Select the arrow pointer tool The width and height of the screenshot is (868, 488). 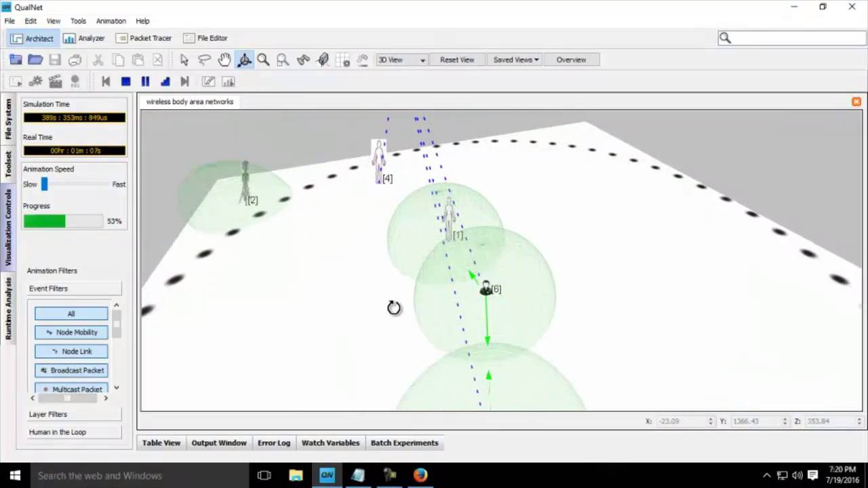(184, 60)
